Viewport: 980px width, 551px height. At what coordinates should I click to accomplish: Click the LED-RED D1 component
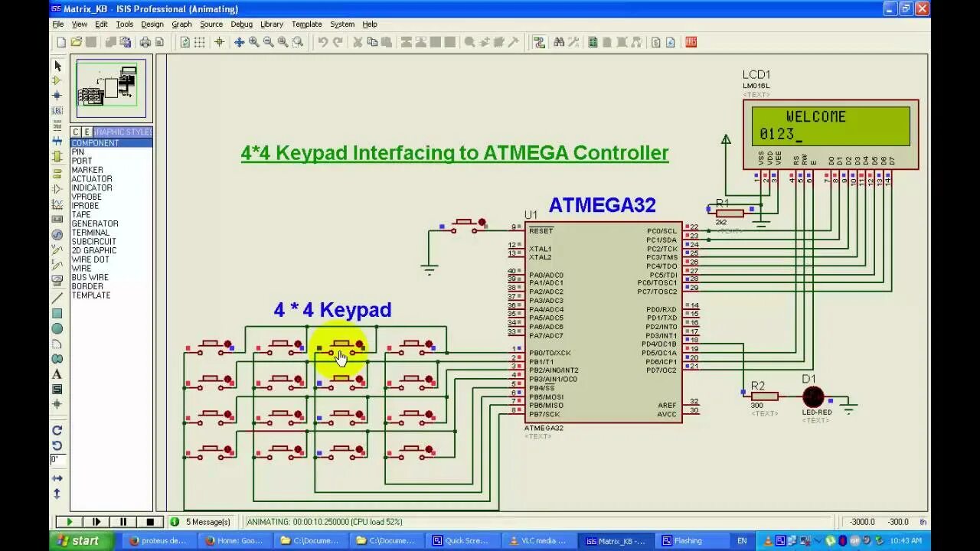(x=812, y=397)
